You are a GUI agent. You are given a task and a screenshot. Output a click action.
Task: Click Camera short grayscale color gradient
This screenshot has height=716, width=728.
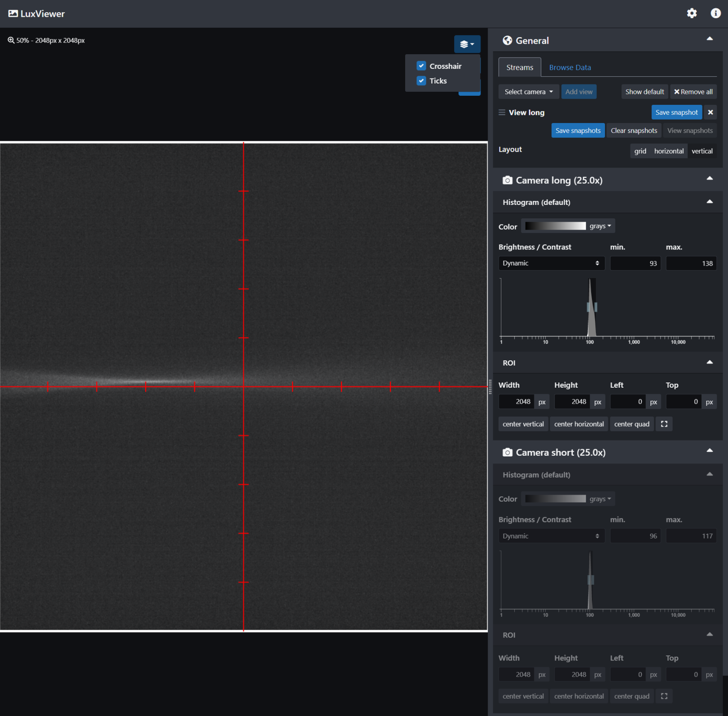coord(555,499)
